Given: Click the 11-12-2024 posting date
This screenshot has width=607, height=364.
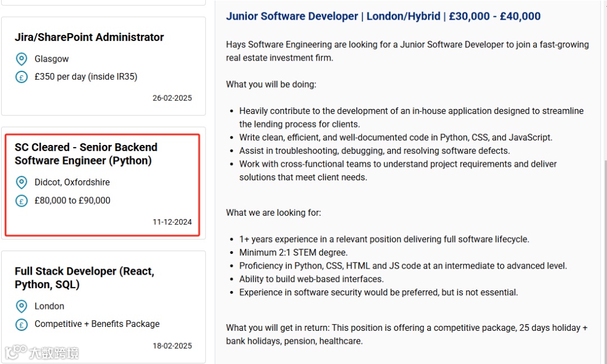Looking at the screenshot, I should 172,222.
